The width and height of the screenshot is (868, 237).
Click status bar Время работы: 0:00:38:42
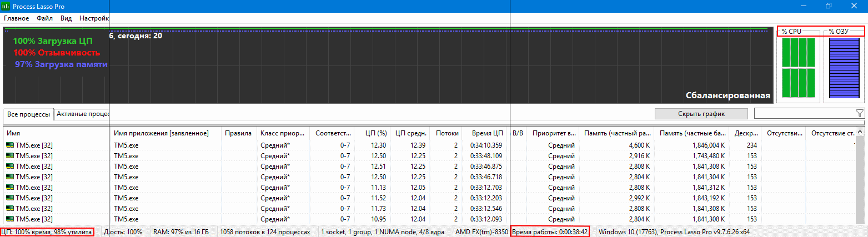(x=550, y=231)
